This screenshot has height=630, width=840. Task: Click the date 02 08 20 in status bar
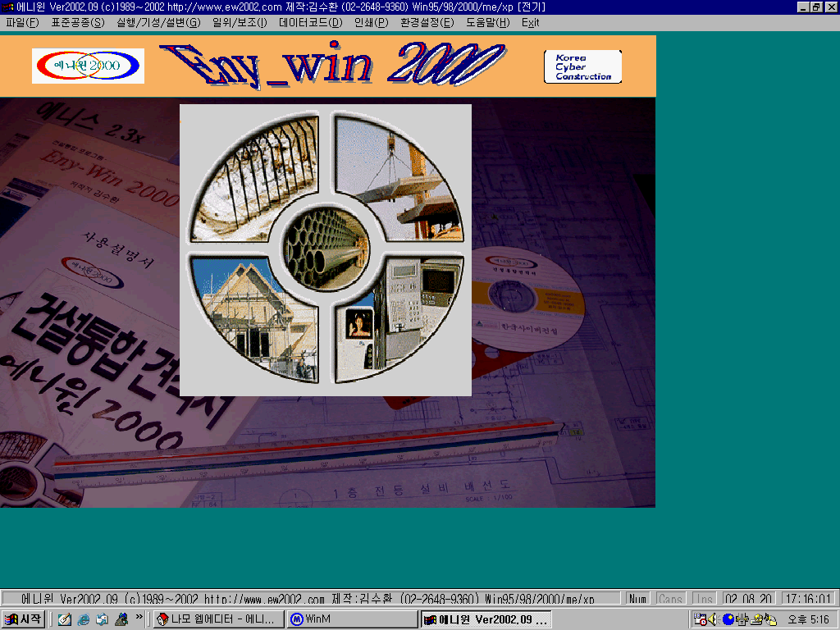click(x=748, y=598)
